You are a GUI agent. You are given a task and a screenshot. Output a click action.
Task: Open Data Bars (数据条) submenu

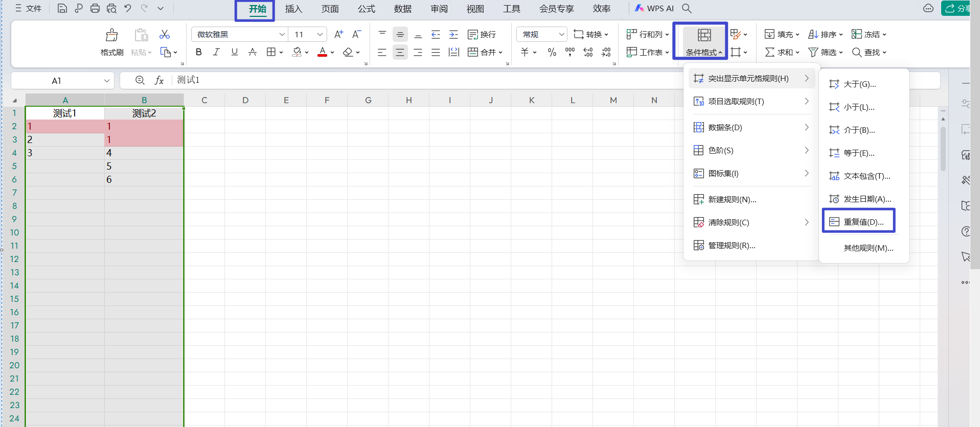pos(751,127)
